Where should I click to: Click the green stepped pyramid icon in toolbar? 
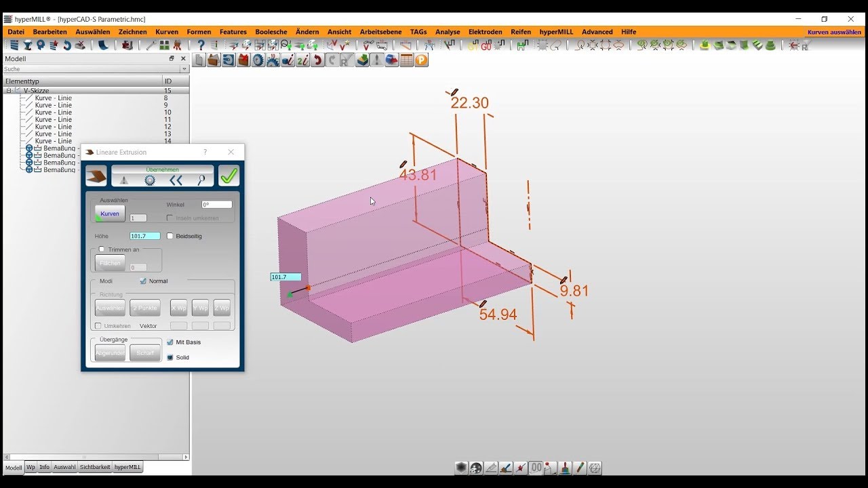772,45
